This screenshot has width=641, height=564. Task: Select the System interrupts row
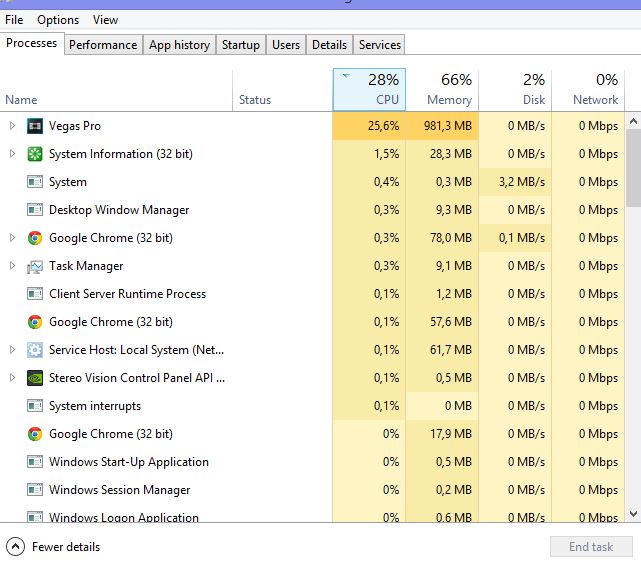(312, 406)
